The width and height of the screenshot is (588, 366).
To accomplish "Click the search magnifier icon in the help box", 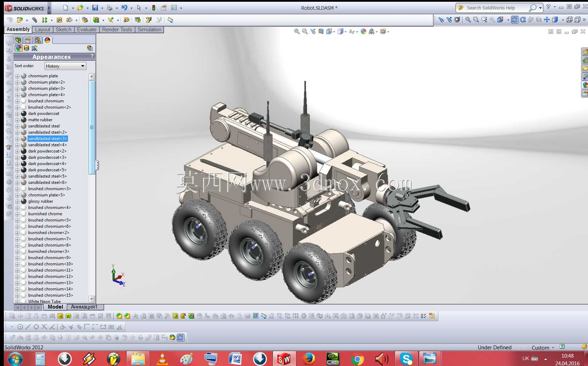I will pyautogui.click(x=533, y=8).
